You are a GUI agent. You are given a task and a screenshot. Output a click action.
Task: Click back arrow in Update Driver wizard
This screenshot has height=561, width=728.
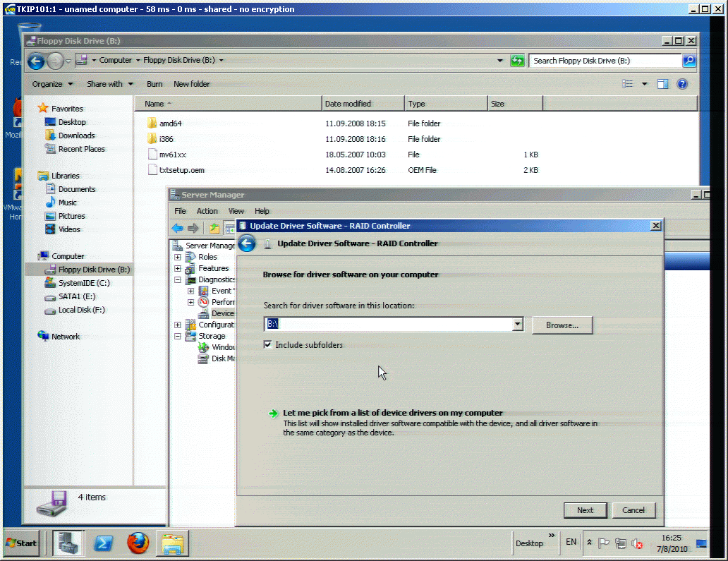[x=247, y=243]
